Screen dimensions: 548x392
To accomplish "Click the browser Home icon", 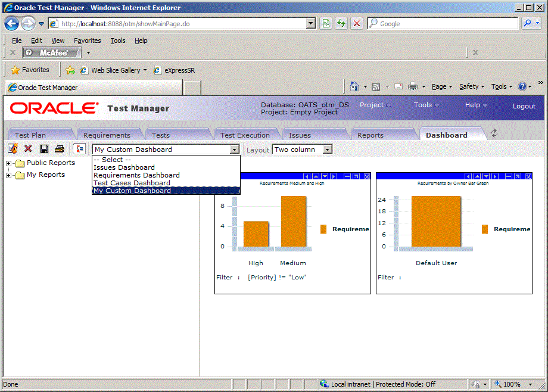I will (x=354, y=86).
